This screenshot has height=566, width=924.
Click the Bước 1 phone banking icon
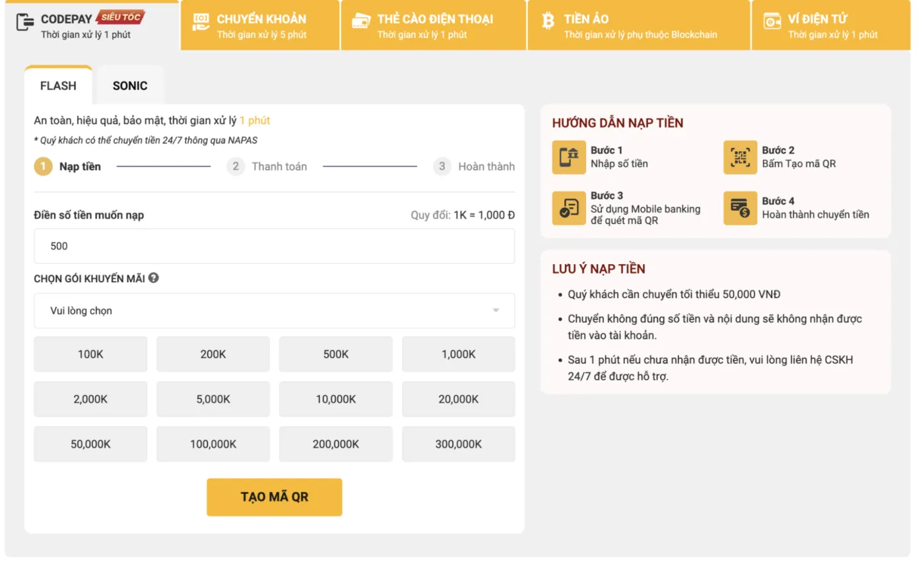coord(569,157)
